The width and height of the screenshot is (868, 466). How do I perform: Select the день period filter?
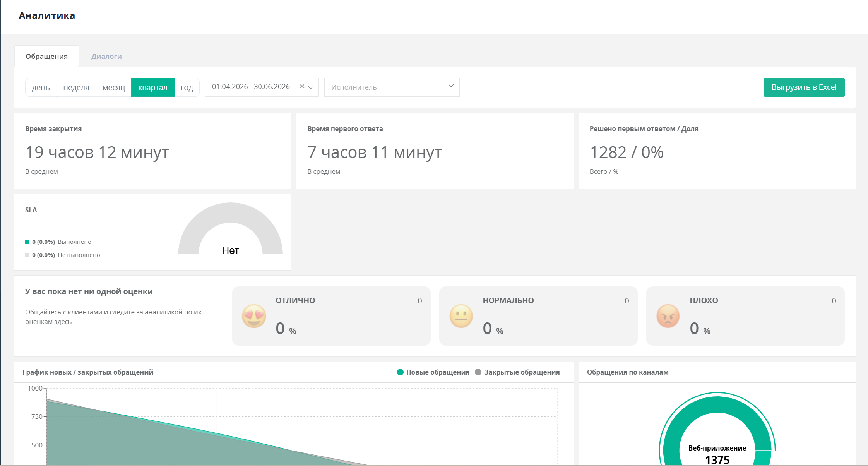click(41, 87)
